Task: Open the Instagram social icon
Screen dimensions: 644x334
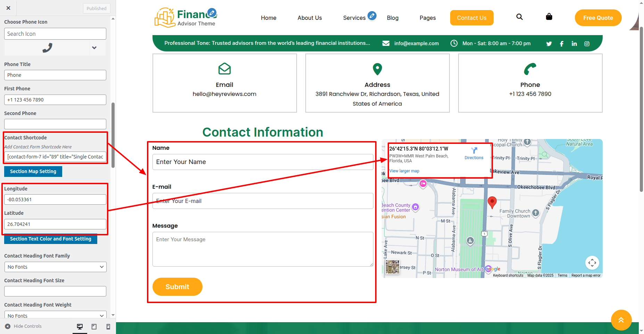Action: [x=587, y=44]
